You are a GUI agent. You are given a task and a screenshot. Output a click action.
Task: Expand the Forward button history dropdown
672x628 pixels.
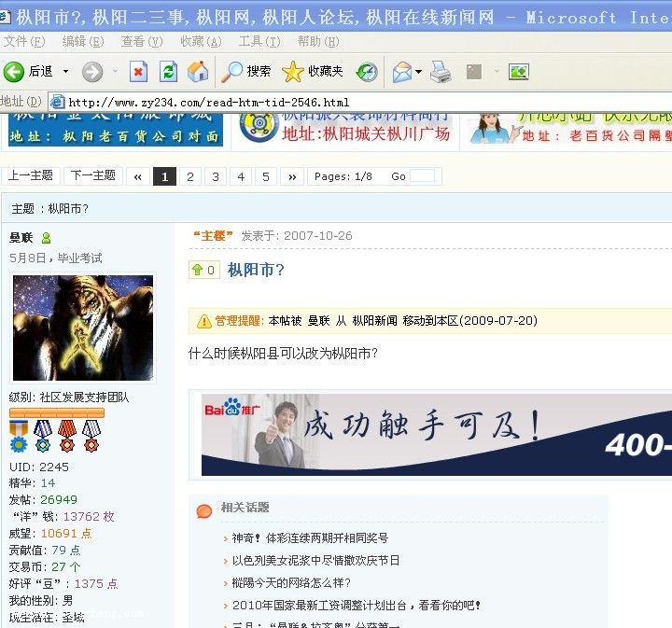click(115, 72)
